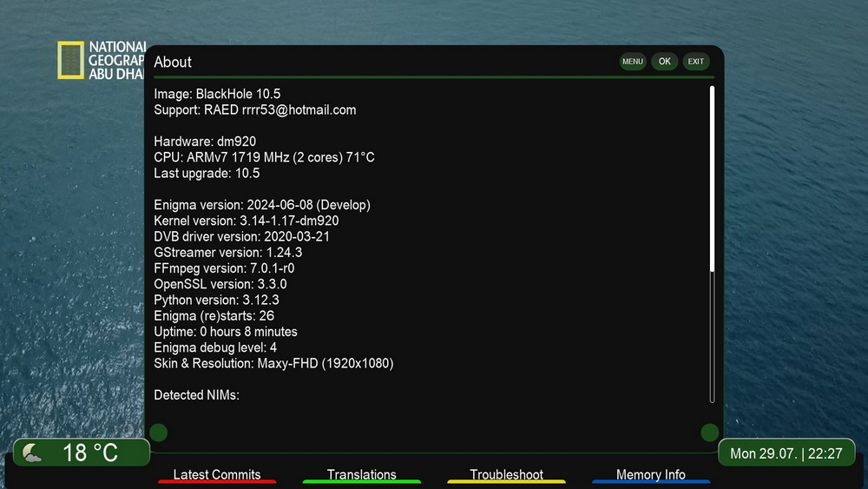Select the OpenSSL version 3.3.0 line
Screen dimensions: 868x489
[220, 285]
